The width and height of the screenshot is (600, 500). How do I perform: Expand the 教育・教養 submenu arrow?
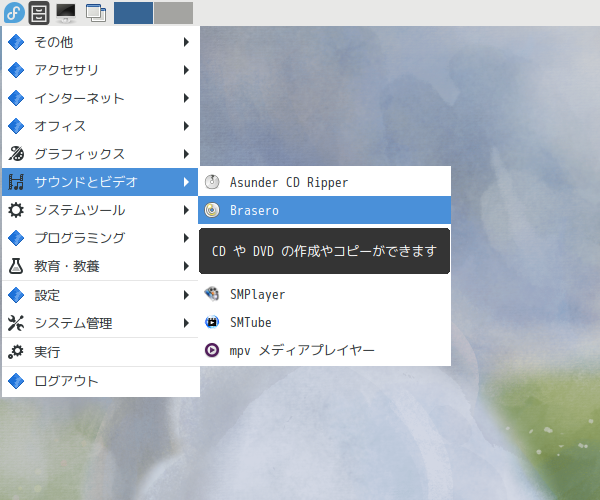click(186, 266)
